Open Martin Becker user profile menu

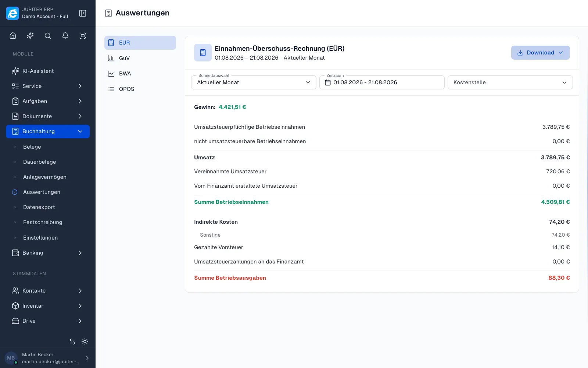pos(48,358)
